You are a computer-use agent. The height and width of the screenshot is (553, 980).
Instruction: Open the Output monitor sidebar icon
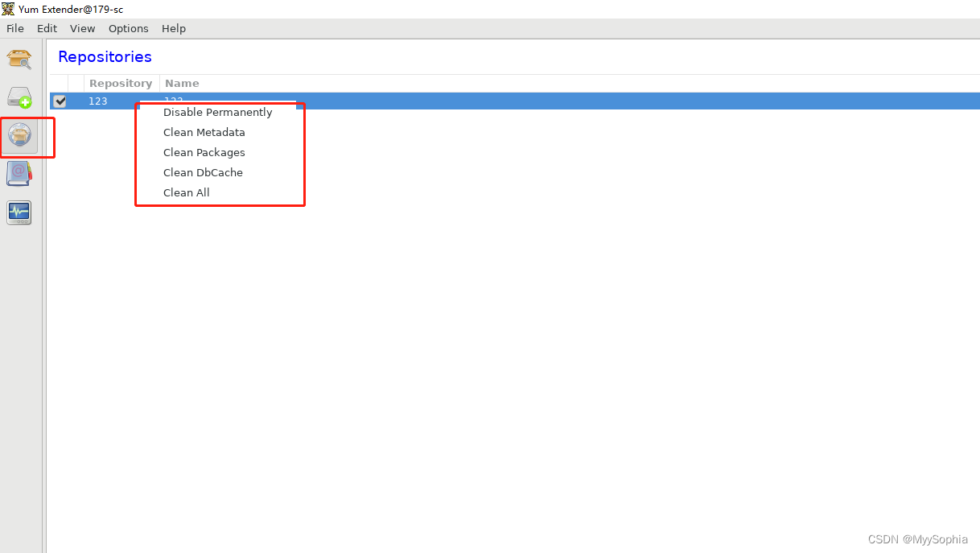[x=19, y=213]
